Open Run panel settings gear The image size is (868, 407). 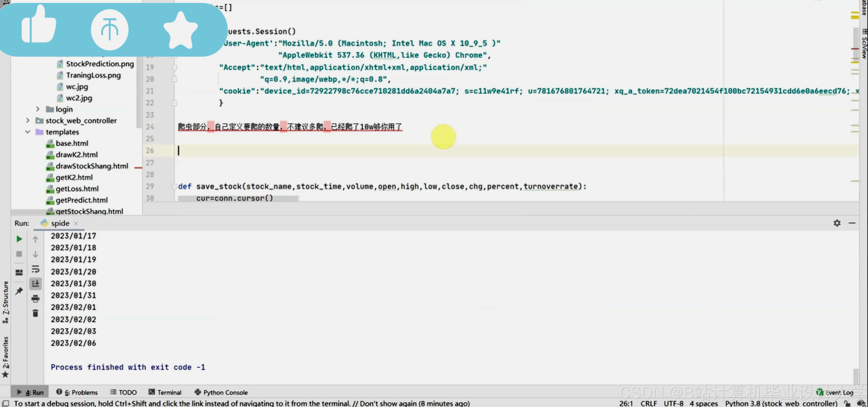click(837, 223)
